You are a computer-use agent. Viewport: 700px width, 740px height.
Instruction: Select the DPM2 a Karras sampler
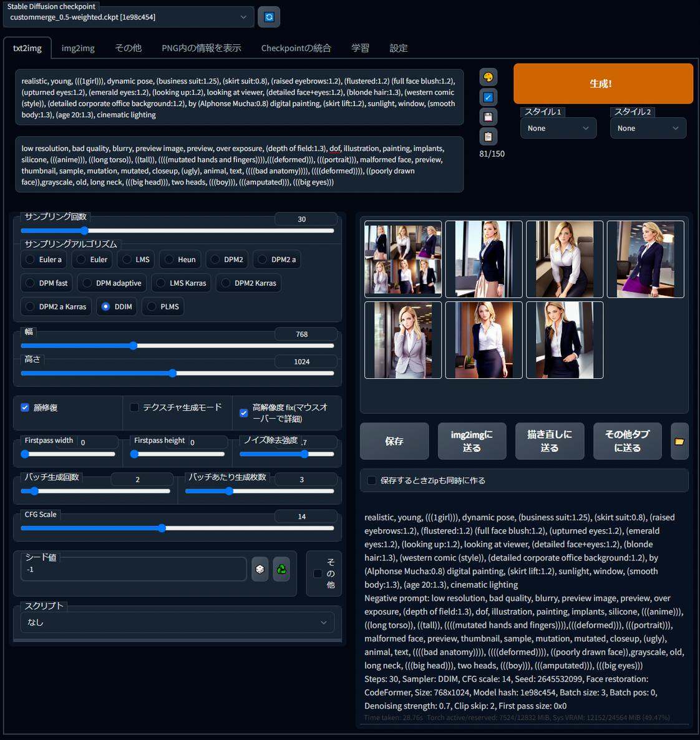pos(56,307)
